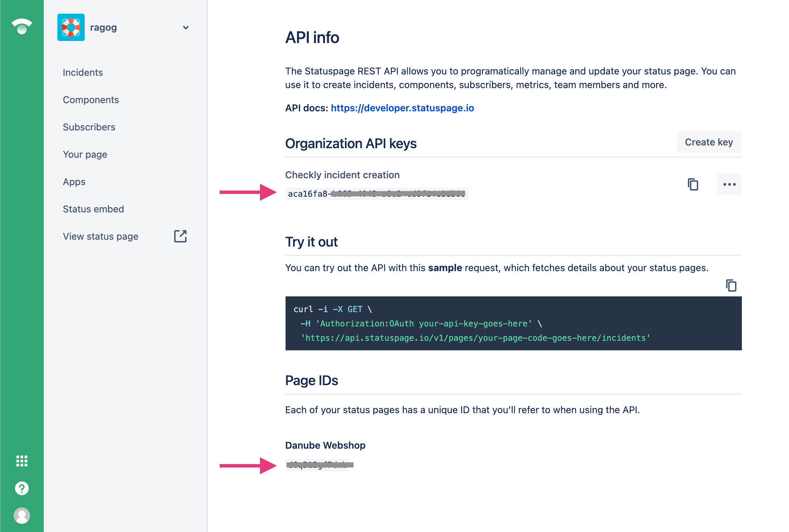The height and width of the screenshot is (532, 789).
Task: Click the Statuspage logo in the green sidebar
Action: [22, 27]
